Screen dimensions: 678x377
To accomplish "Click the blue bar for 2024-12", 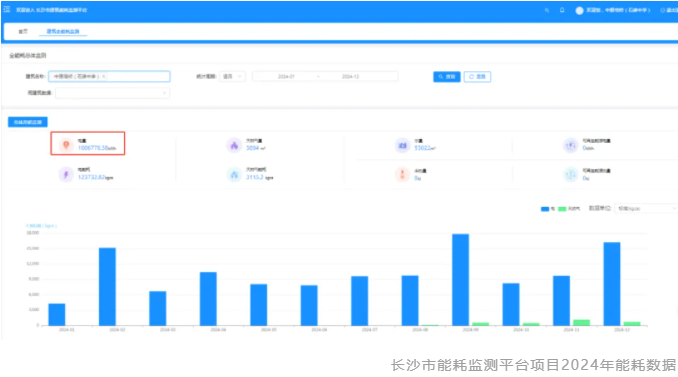I will click(612, 284).
